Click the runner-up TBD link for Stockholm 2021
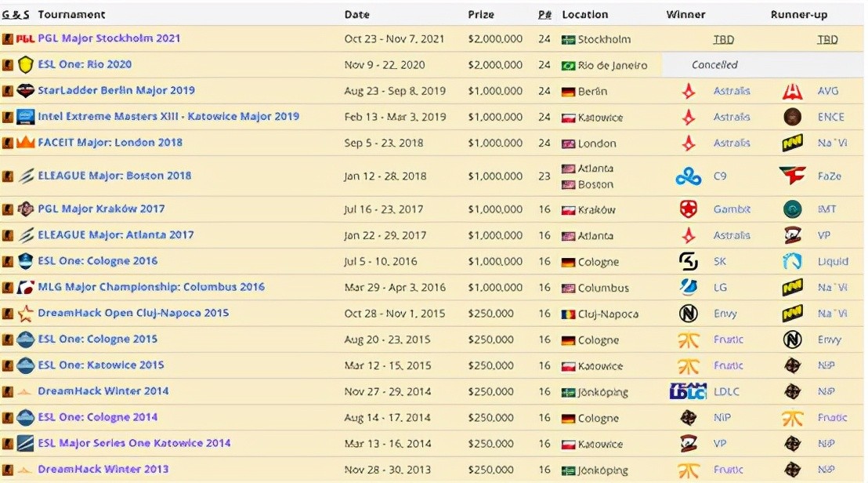 coord(827,39)
